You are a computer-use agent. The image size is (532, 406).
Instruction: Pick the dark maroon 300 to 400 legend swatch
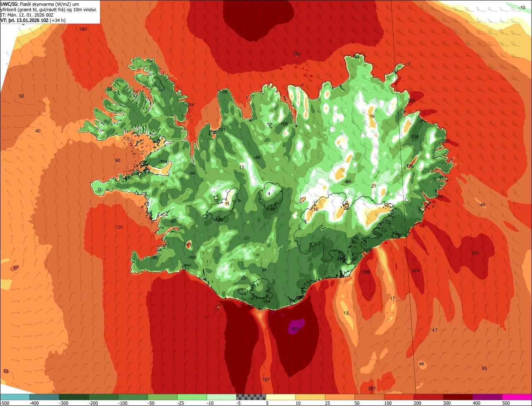pyautogui.click(x=458, y=397)
